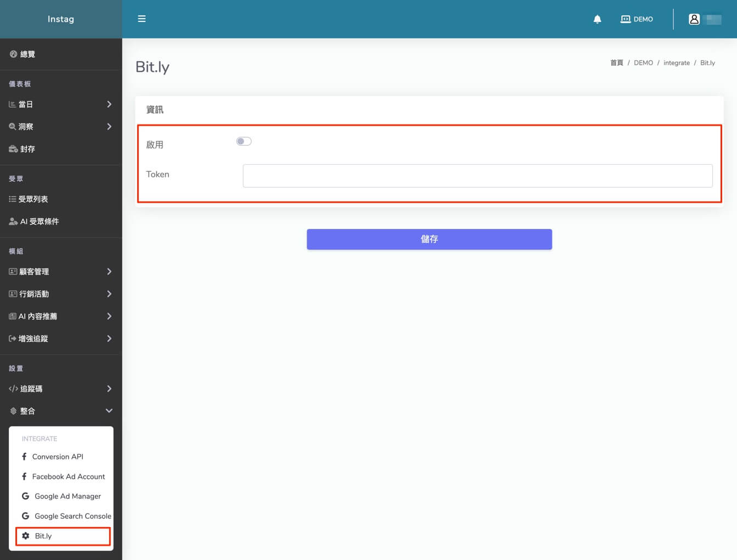Click the 行銷活動 card icon
Screen dimensions: 737x560
click(x=13, y=294)
